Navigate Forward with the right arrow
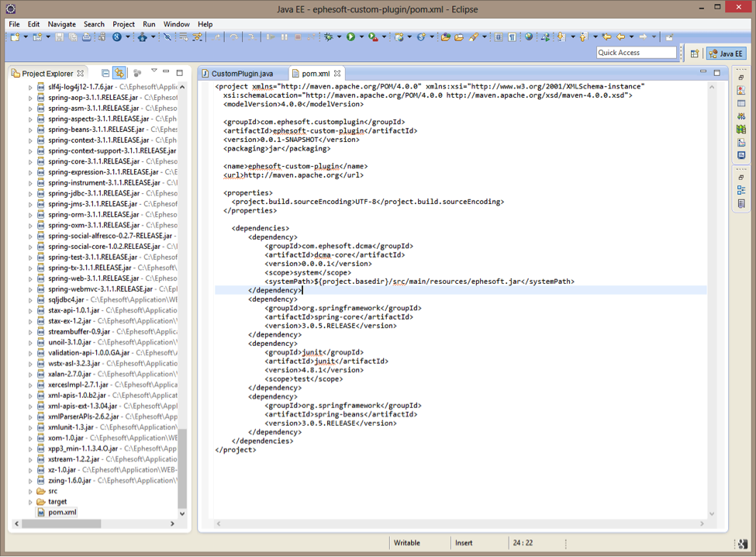Image resolution: width=756 pixels, height=557 pixels. tap(643, 37)
